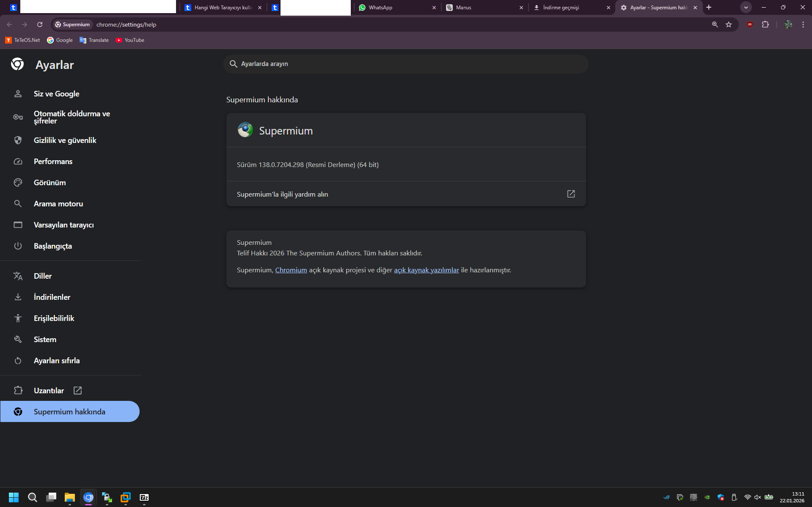Image resolution: width=812 pixels, height=507 pixels.
Task: Follow the Chromium link
Action: [x=291, y=270]
